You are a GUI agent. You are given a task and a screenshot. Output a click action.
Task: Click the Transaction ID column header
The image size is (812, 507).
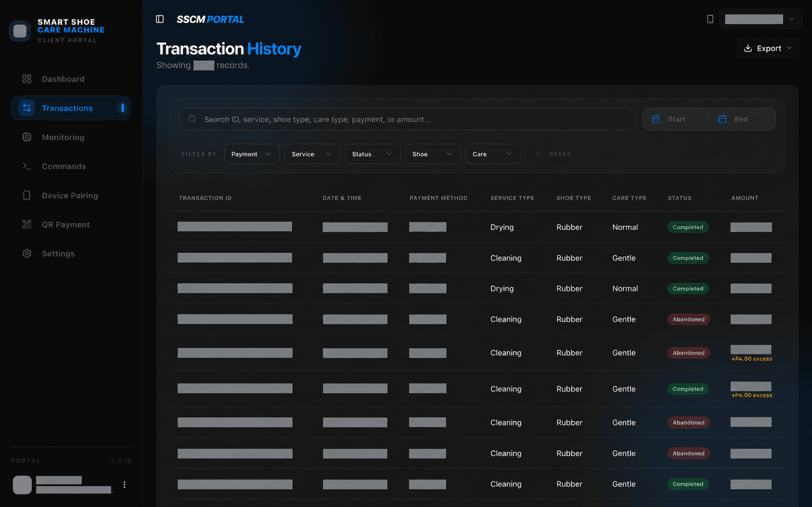pyautogui.click(x=205, y=198)
